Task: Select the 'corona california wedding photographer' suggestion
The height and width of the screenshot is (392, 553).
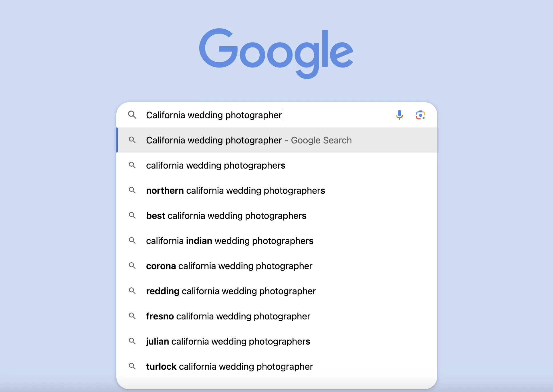Action: click(229, 266)
